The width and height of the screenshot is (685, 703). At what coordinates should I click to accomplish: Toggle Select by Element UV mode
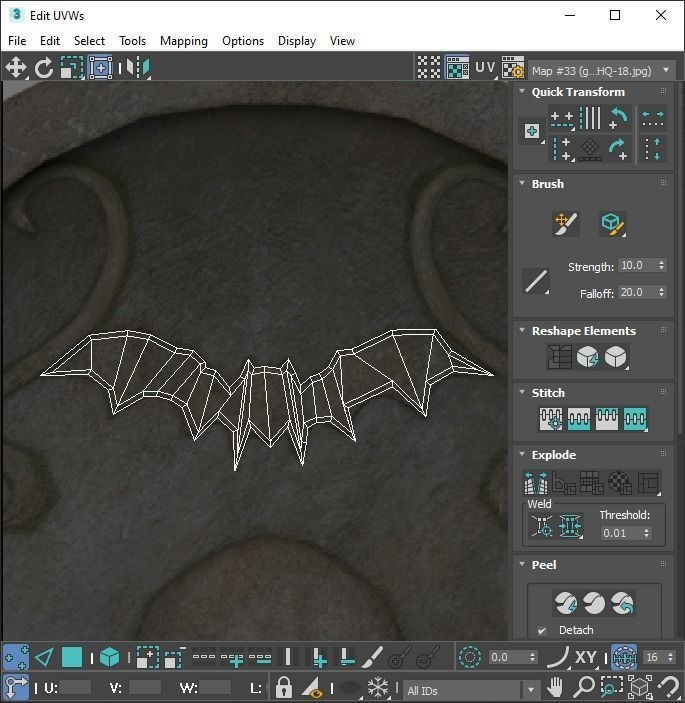click(x=109, y=658)
